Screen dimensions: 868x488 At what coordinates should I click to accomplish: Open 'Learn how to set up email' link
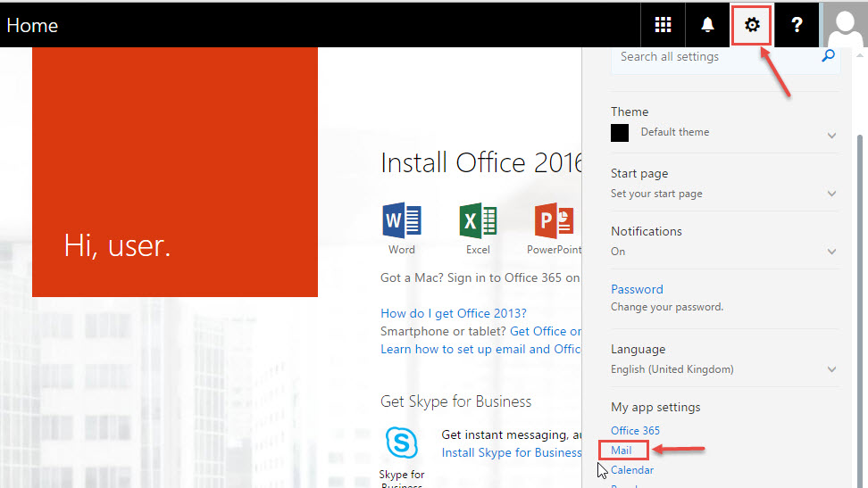[480, 349]
